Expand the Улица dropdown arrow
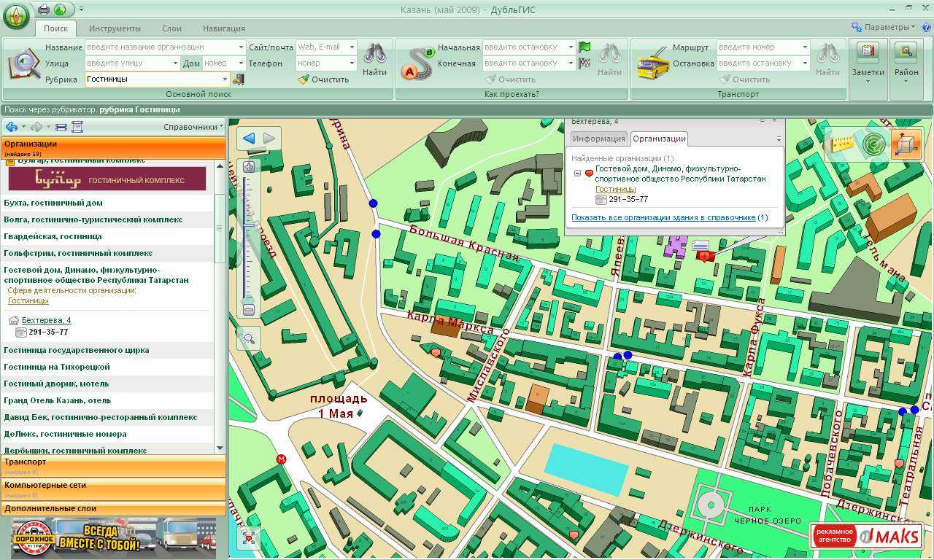 coord(176,63)
